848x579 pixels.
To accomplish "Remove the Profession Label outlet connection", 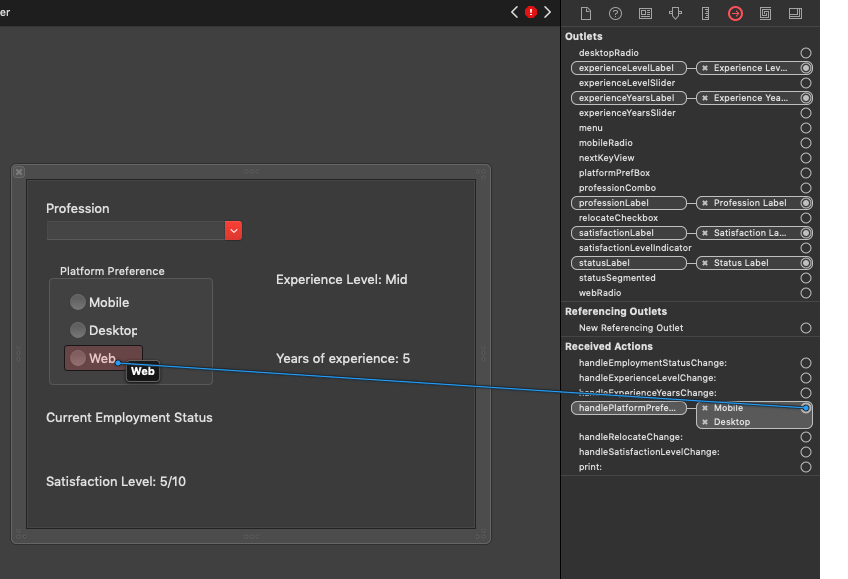I will point(705,203).
